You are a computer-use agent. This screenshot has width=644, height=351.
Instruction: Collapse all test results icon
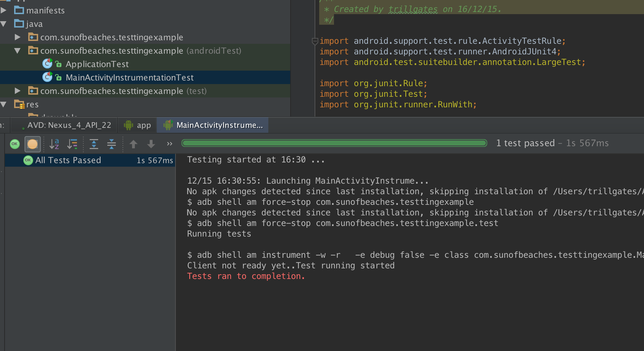click(112, 144)
